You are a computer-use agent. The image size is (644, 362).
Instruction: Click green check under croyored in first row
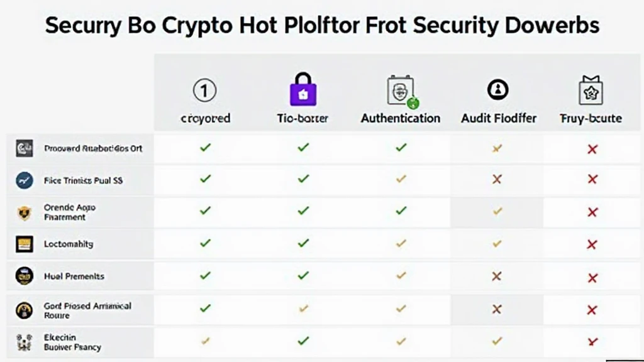point(206,147)
